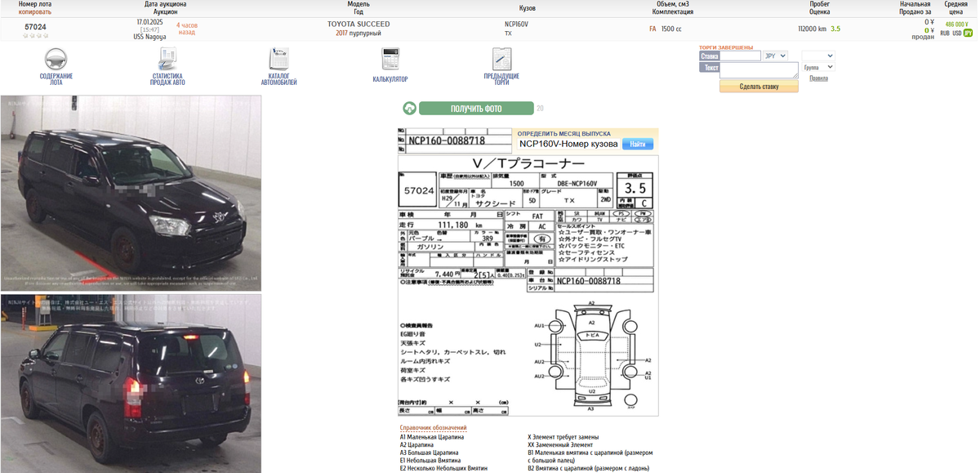Open the front view car photo
The height and width of the screenshot is (473, 980).
click(131, 193)
